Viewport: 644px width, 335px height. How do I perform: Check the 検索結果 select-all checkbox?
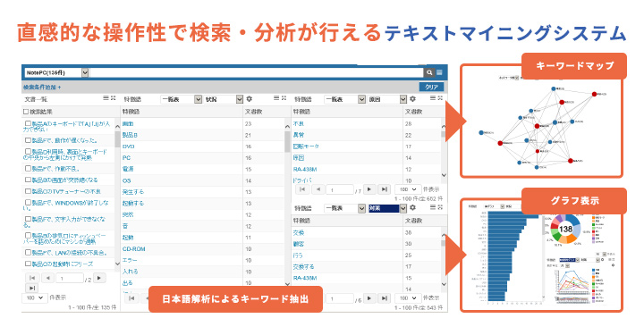(26, 112)
